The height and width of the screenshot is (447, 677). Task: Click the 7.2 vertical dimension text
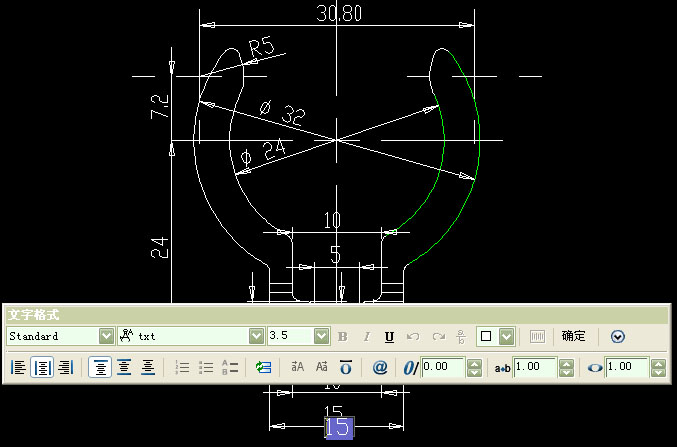tap(159, 106)
